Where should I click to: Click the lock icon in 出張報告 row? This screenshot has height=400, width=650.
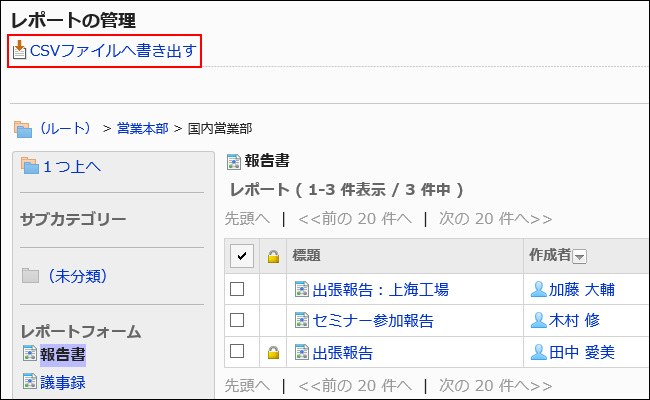[x=273, y=353]
